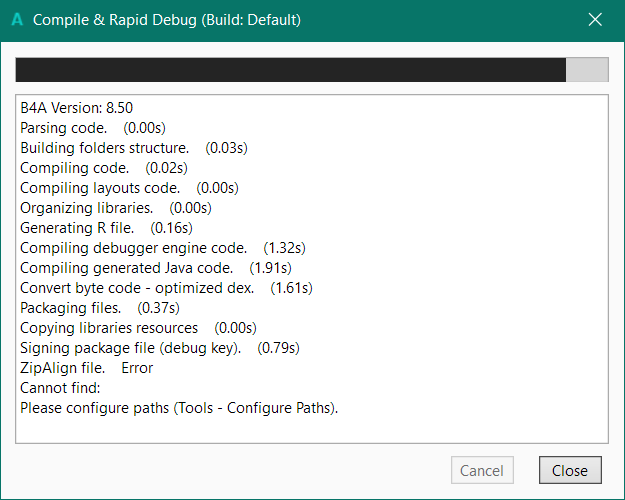
Task: Click the 'Compiling debugger engine code.' entry
Action: pos(133,248)
